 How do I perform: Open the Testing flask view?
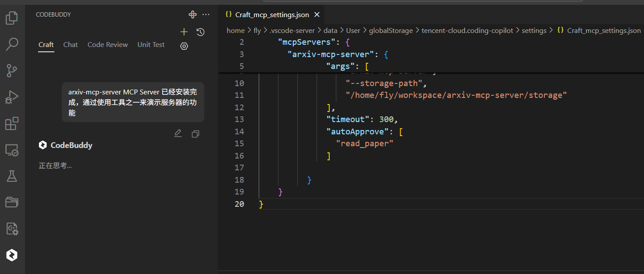tap(12, 176)
